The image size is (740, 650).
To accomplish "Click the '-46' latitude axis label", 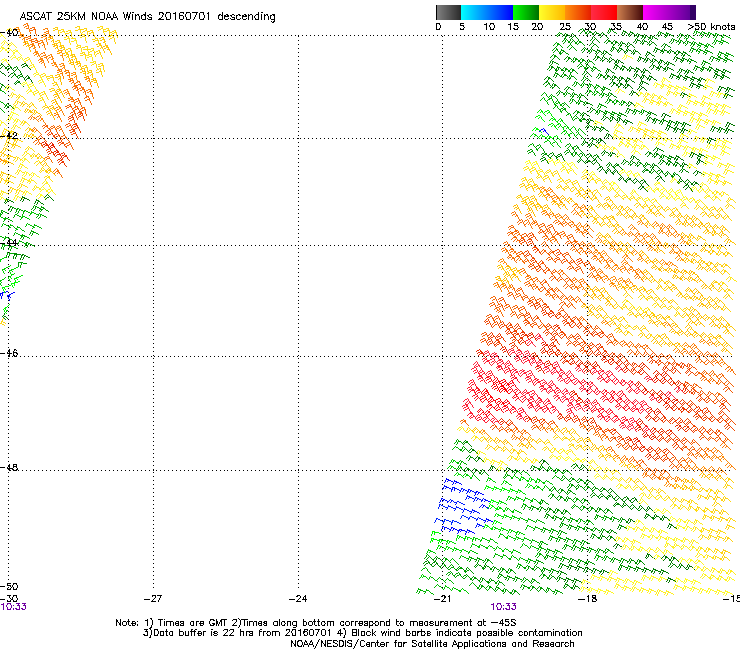I will pos(9,353).
